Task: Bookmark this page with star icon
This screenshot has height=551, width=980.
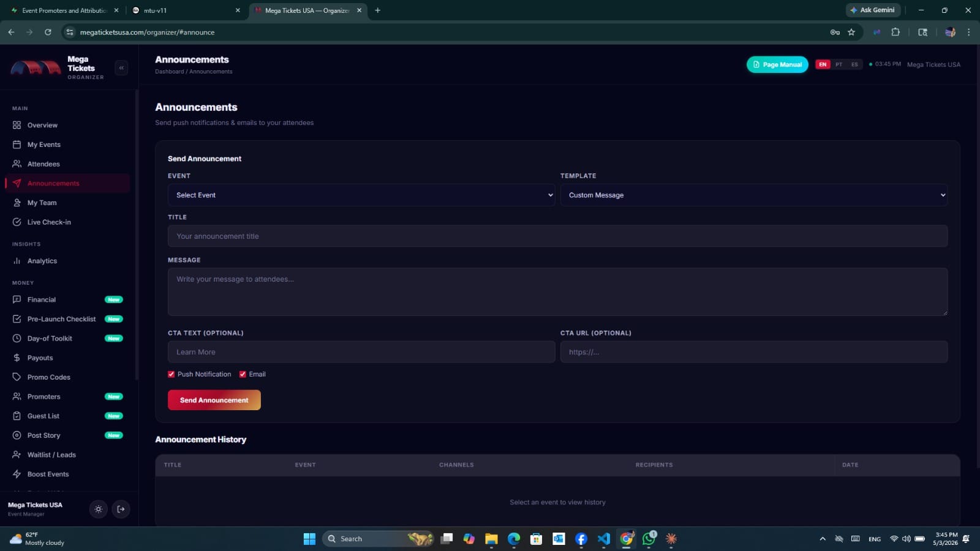Action: point(851,32)
